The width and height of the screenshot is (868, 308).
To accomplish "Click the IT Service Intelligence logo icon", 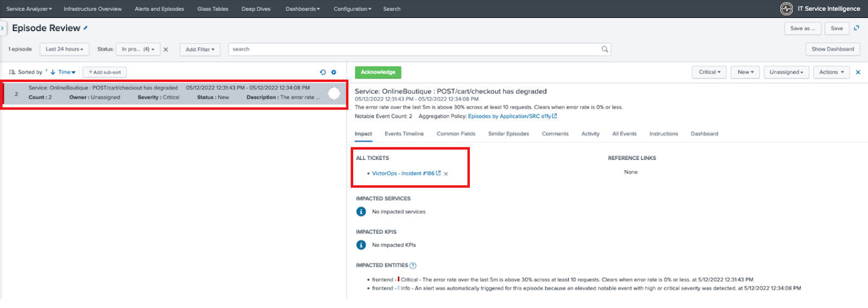I will (x=787, y=9).
